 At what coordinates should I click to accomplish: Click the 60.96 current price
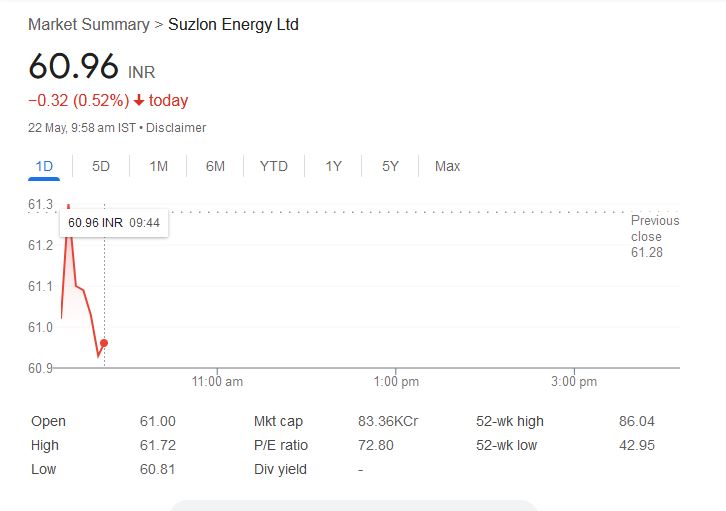point(74,66)
